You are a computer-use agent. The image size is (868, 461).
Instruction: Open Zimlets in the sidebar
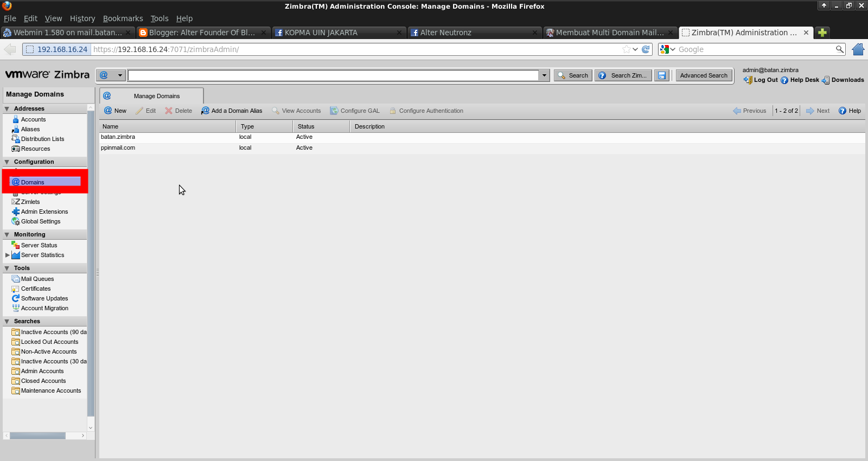[x=30, y=202]
